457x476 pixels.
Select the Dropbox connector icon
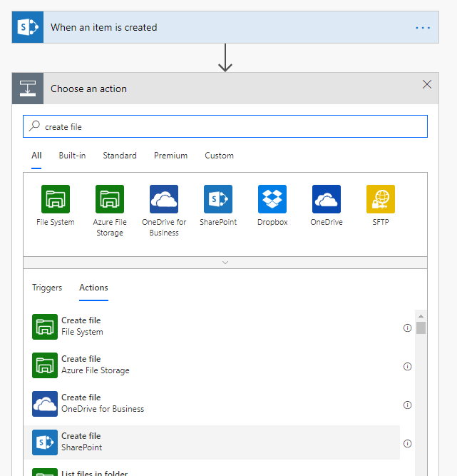[272, 199]
